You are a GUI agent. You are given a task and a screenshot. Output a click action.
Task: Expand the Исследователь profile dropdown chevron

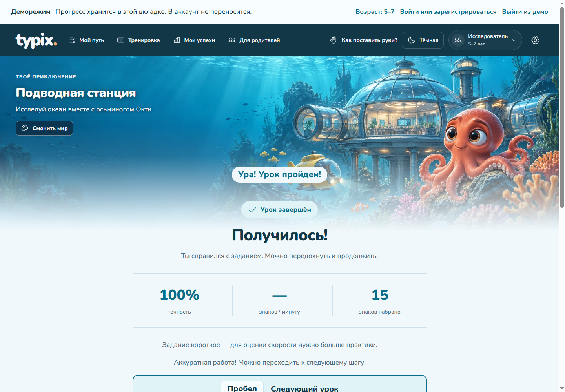tap(514, 40)
